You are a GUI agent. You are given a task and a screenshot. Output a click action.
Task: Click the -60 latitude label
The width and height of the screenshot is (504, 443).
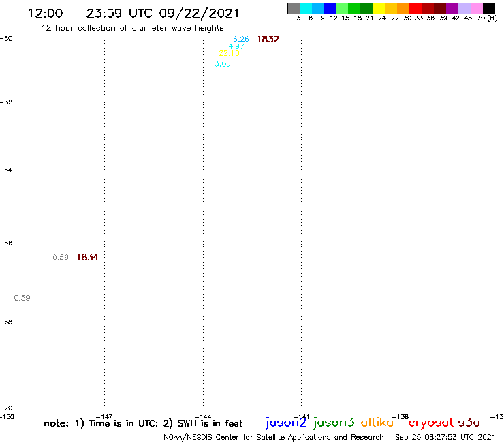pos(6,39)
